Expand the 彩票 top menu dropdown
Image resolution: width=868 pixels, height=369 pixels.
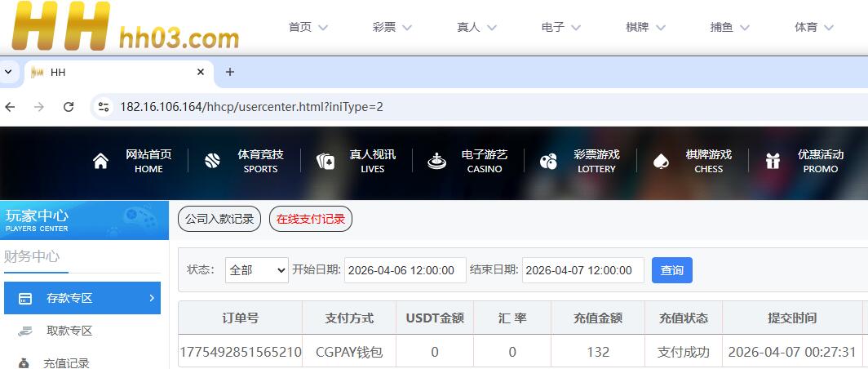392,27
